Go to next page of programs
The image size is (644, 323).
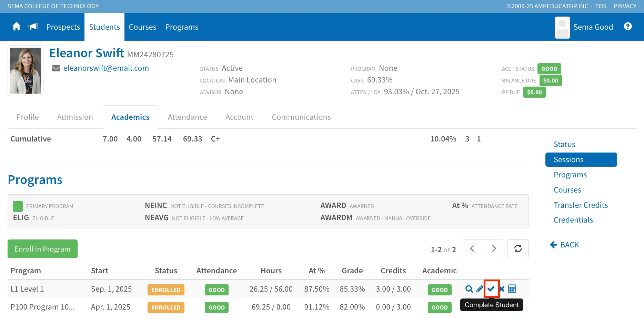[x=494, y=249]
